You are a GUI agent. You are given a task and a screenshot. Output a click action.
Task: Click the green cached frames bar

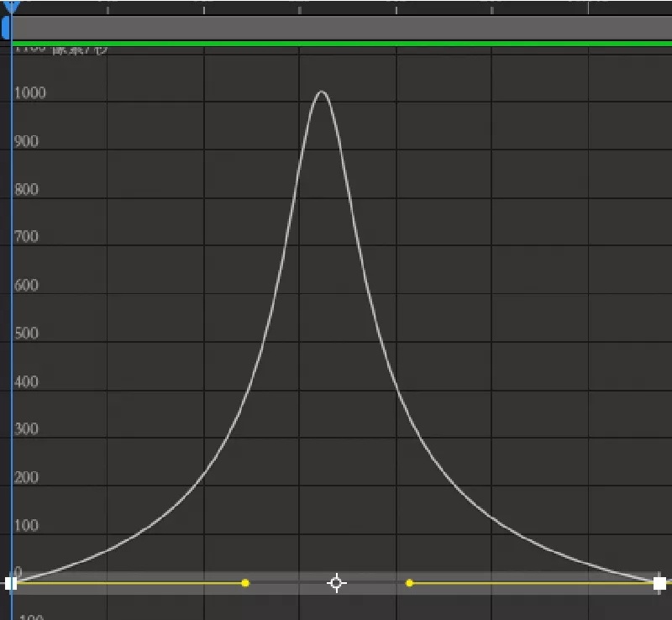(342, 44)
